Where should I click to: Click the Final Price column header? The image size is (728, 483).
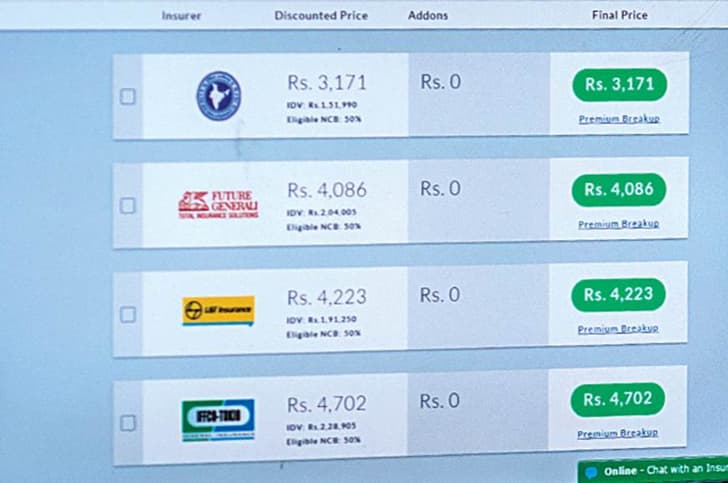pyautogui.click(x=620, y=15)
